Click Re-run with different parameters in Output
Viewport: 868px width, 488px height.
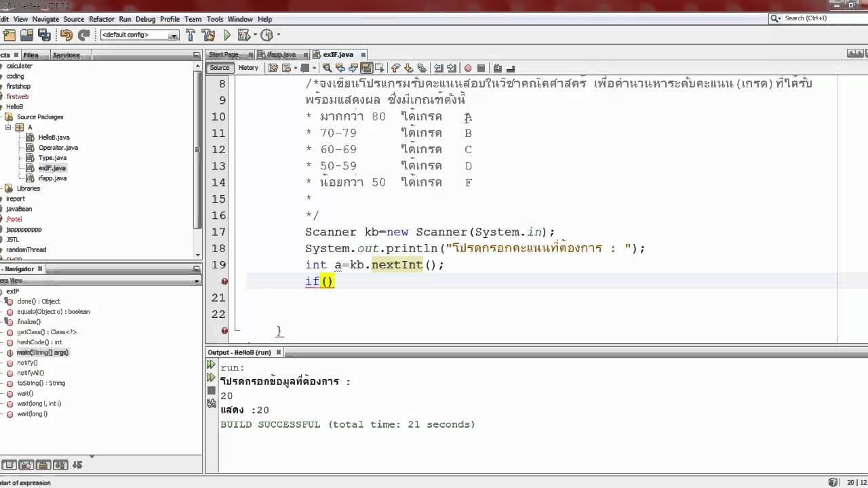coord(211,378)
